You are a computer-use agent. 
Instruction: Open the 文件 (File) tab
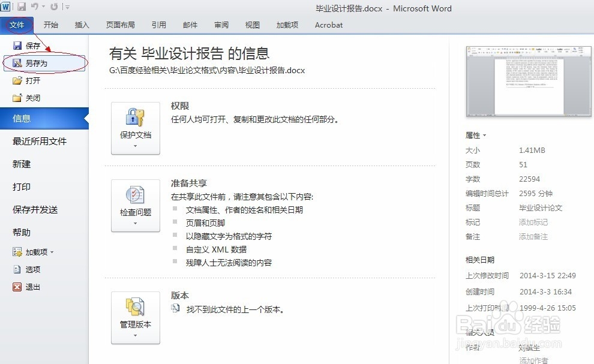point(17,25)
